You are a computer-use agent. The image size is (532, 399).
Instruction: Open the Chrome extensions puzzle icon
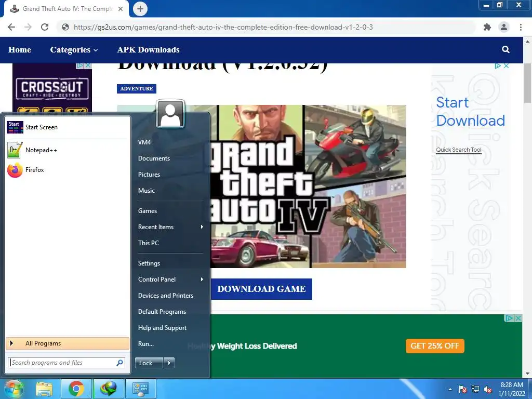pos(487,27)
